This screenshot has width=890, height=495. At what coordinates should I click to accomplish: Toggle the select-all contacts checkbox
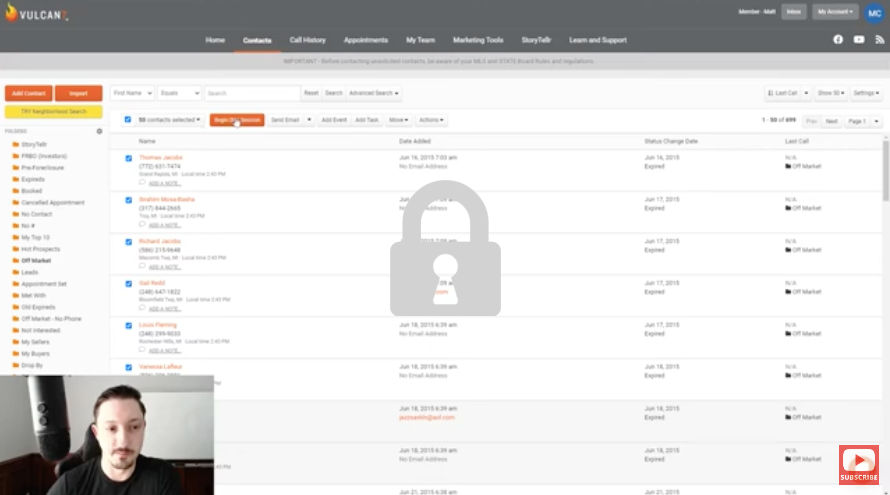pos(128,119)
